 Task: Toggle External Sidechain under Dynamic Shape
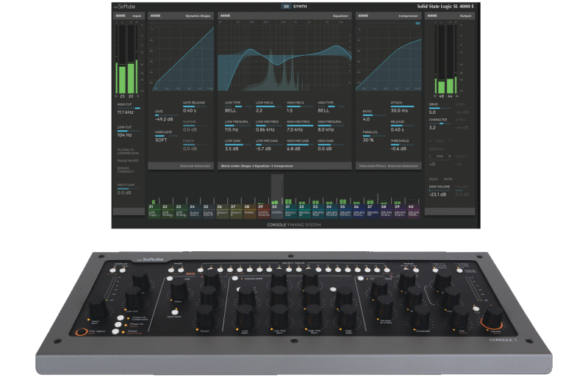pyautogui.click(x=195, y=166)
